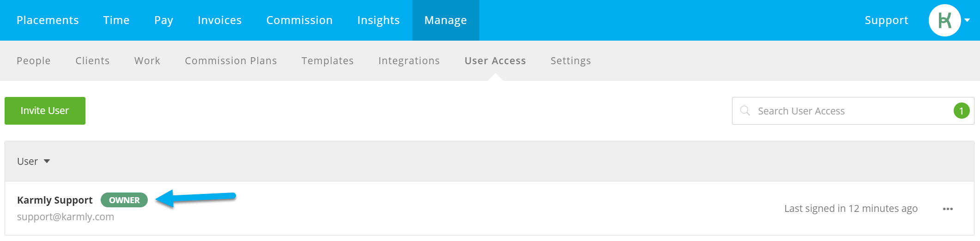Click the search magnifier icon
Screen dimensions: 980x241
point(744,111)
